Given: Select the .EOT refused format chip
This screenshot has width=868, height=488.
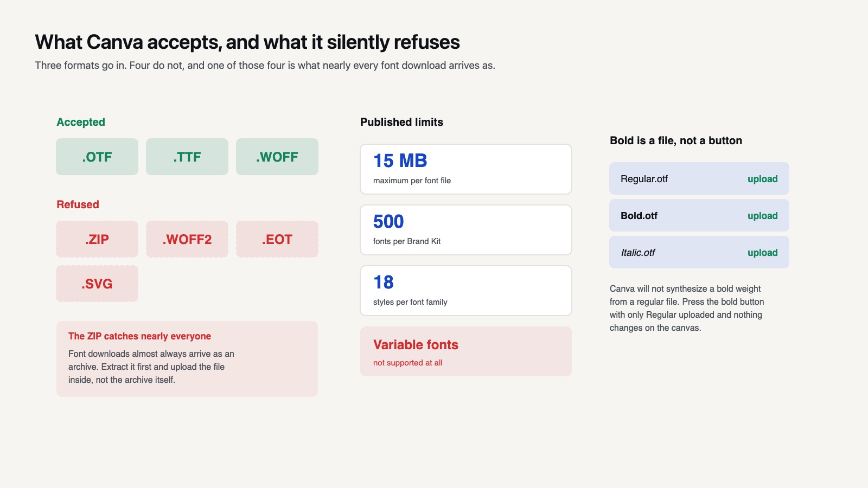Looking at the screenshot, I should click(x=277, y=239).
